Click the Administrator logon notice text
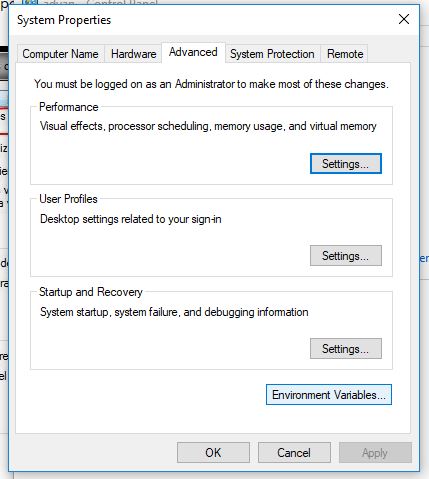Viewport: 429px width, 479px height. [x=211, y=84]
